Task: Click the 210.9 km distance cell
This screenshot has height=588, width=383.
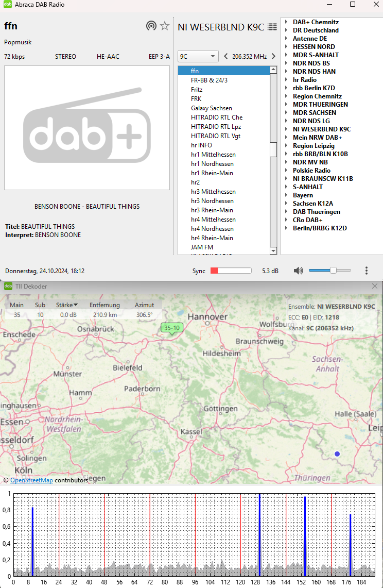Action: tap(105, 315)
